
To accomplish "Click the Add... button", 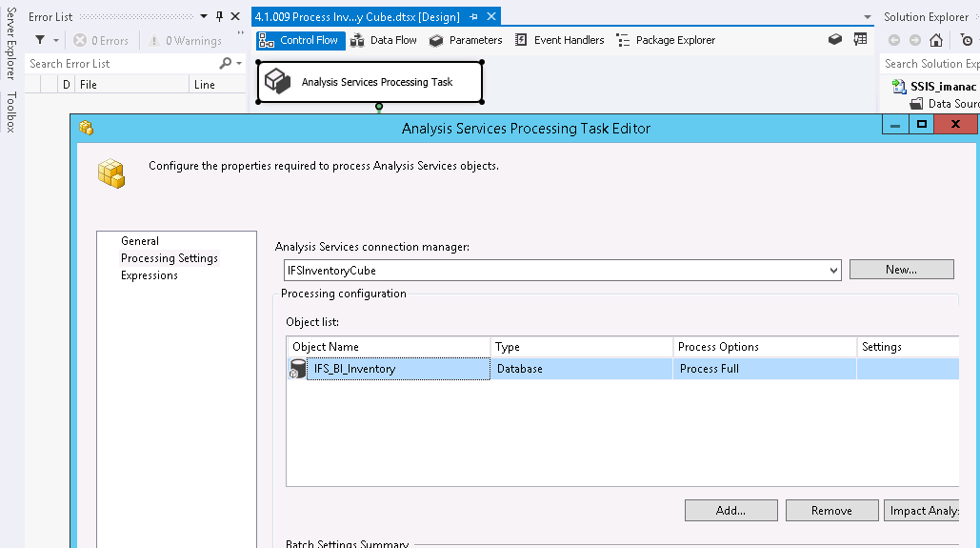I will [x=730, y=511].
